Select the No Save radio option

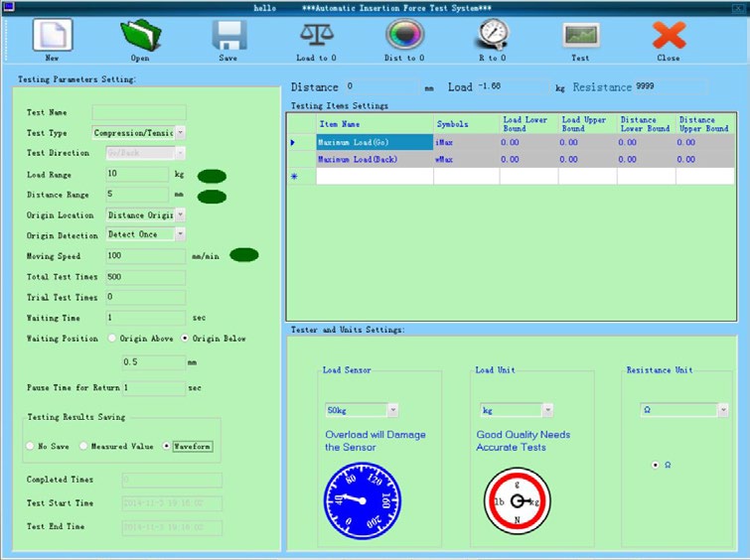click(31, 447)
